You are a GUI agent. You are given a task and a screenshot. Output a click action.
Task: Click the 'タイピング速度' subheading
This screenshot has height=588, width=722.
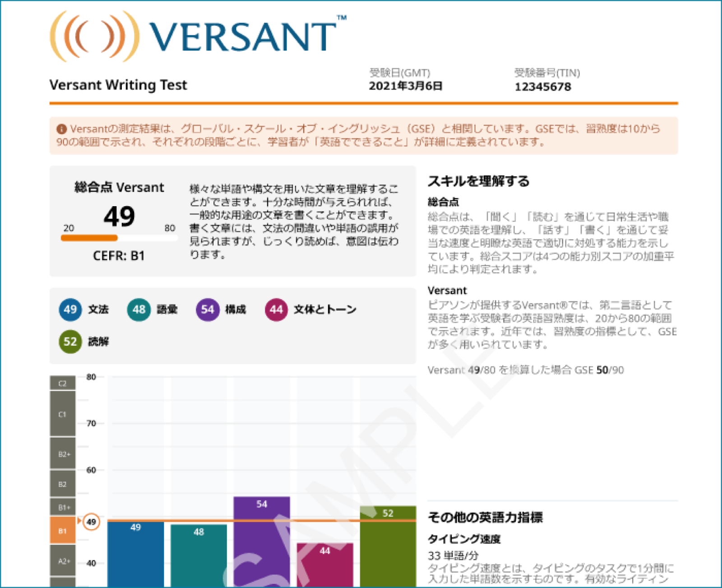point(464,539)
